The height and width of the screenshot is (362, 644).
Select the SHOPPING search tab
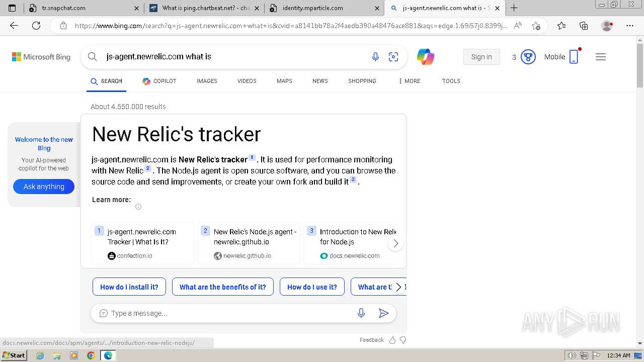coord(362,81)
